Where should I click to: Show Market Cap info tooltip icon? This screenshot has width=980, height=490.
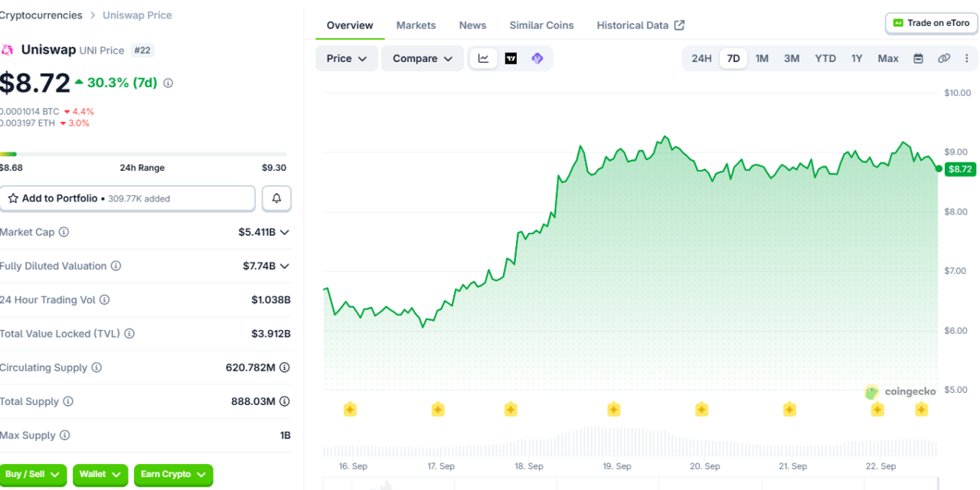point(64,232)
